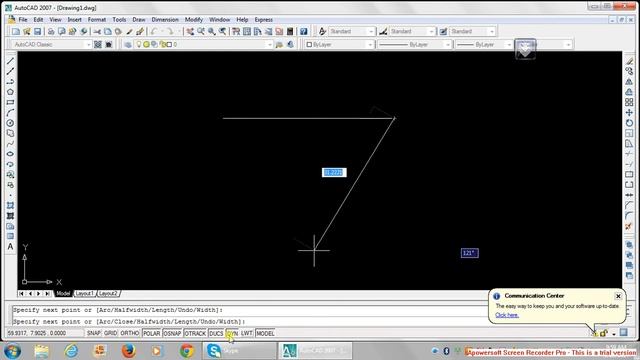The height and width of the screenshot is (360, 640).
Task: Open the dimension style Standard dropdown
Action: pyautogui.click(x=431, y=31)
